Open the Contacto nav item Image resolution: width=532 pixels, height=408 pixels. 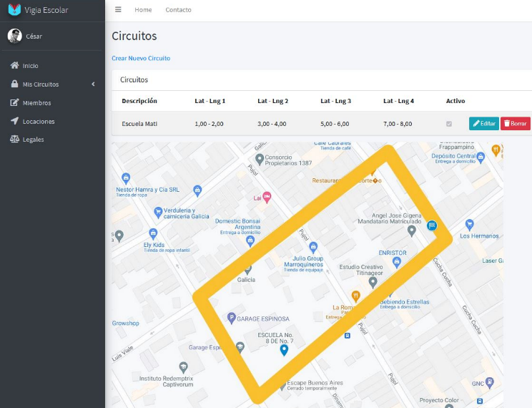(178, 10)
